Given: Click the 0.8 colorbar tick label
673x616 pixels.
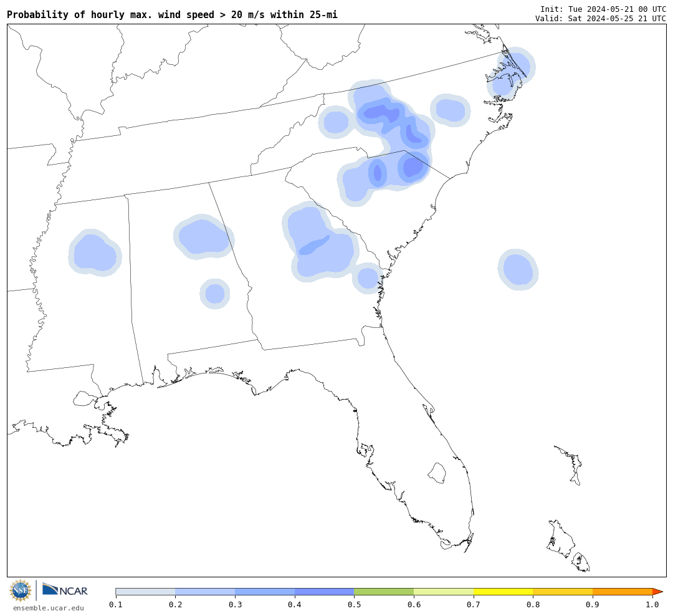Looking at the screenshot, I should click(x=533, y=605).
